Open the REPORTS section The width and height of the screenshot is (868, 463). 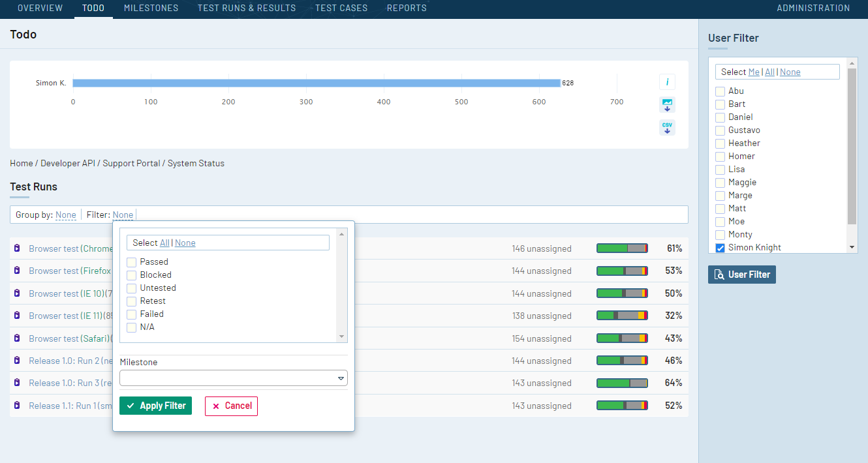(407, 8)
